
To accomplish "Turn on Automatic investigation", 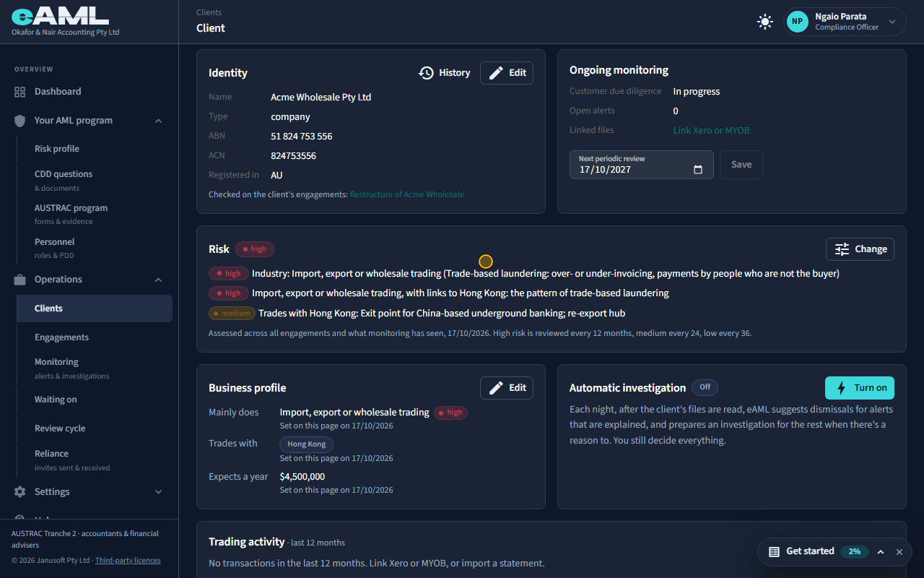I will (860, 388).
